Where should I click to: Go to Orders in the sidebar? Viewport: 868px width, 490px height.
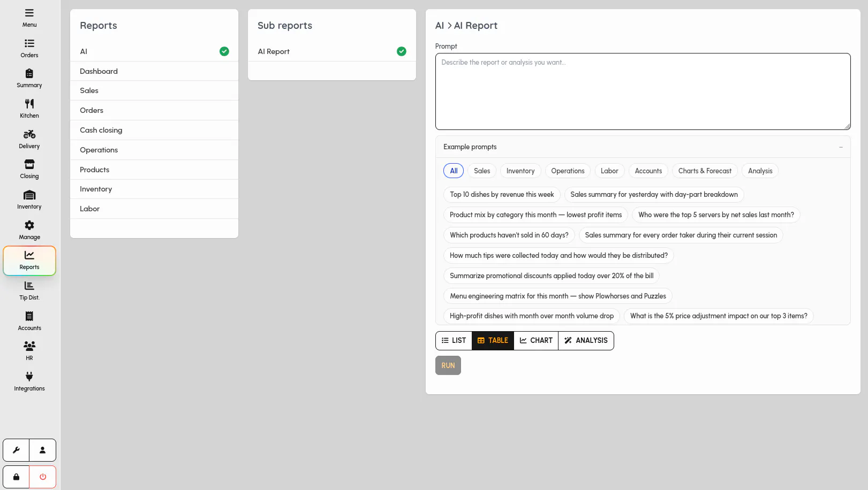[29, 48]
